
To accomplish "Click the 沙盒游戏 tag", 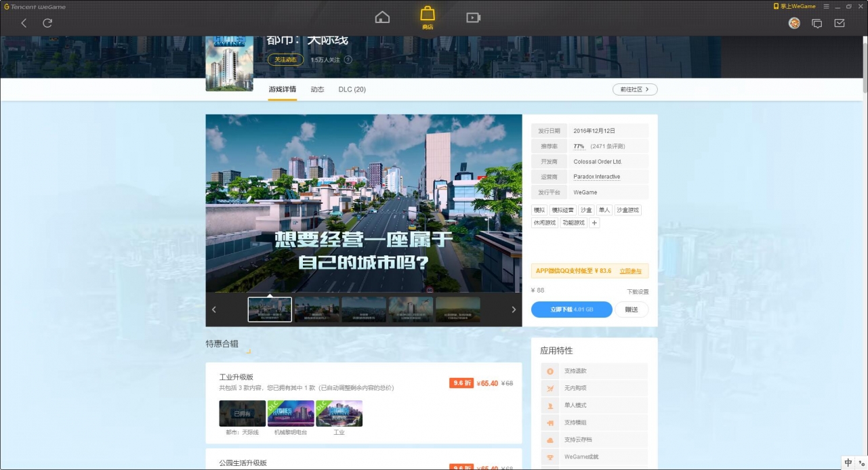I will pyautogui.click(x=628, y=211).
